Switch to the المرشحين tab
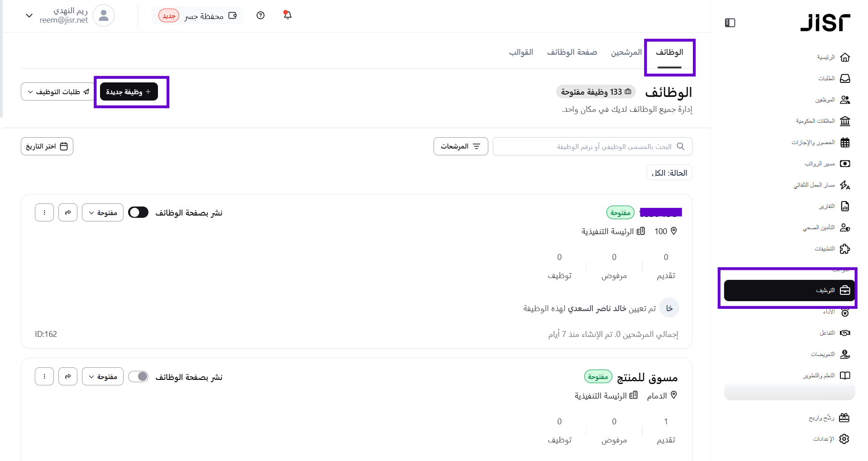868x461 pixels. [x=626, y=53]
